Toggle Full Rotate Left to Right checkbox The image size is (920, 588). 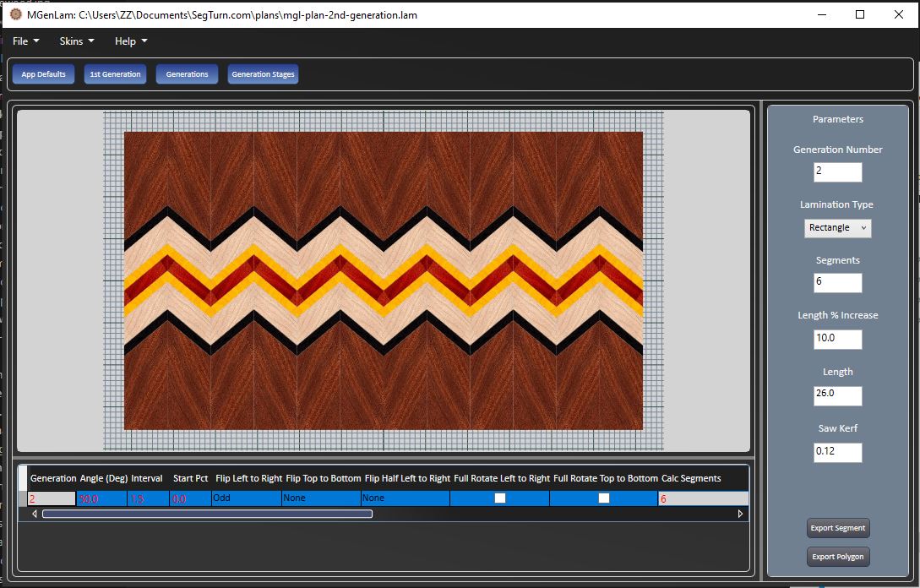(x=500, y=498)
